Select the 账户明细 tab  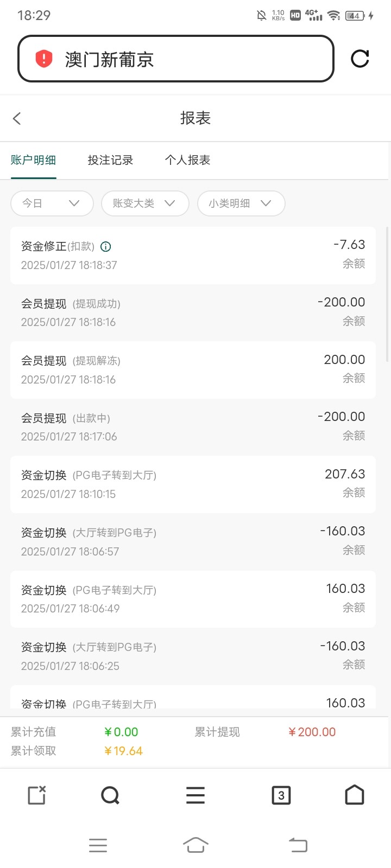coord(33,160)
